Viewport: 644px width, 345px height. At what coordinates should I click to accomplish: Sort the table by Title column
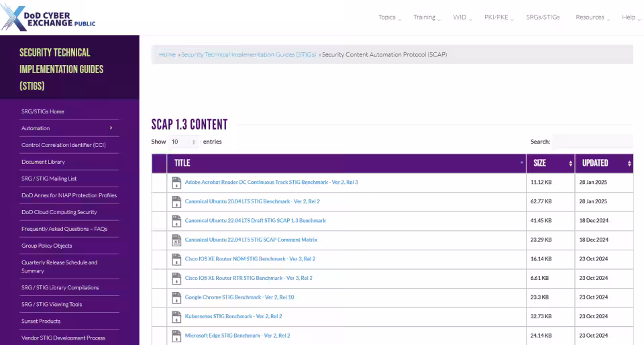pyautogui.click(x=345, y=163)
